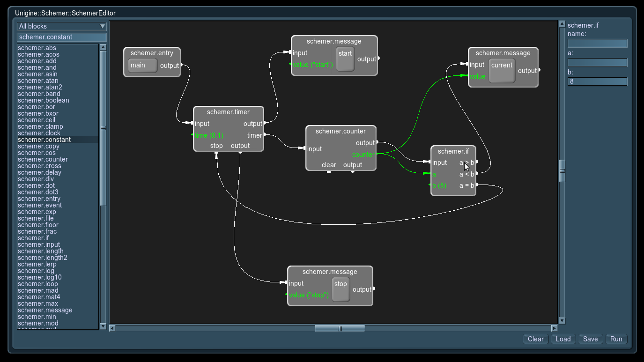Click the a = b output port on schemer.if
644x362 pixels.
pos(477,185)
